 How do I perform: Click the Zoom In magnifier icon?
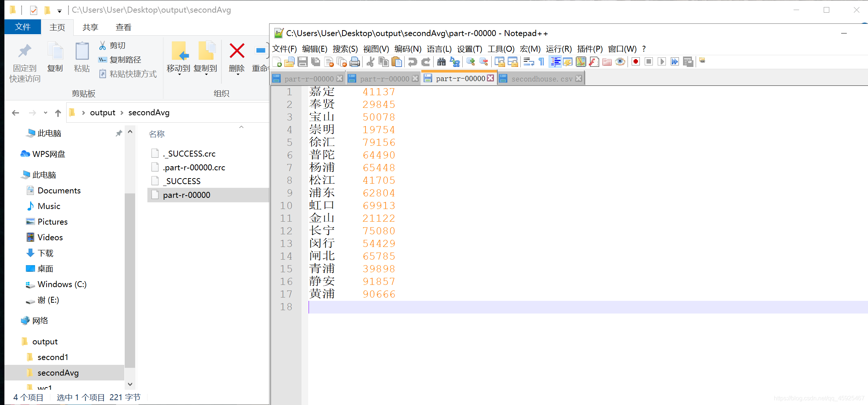coord(470,62)
